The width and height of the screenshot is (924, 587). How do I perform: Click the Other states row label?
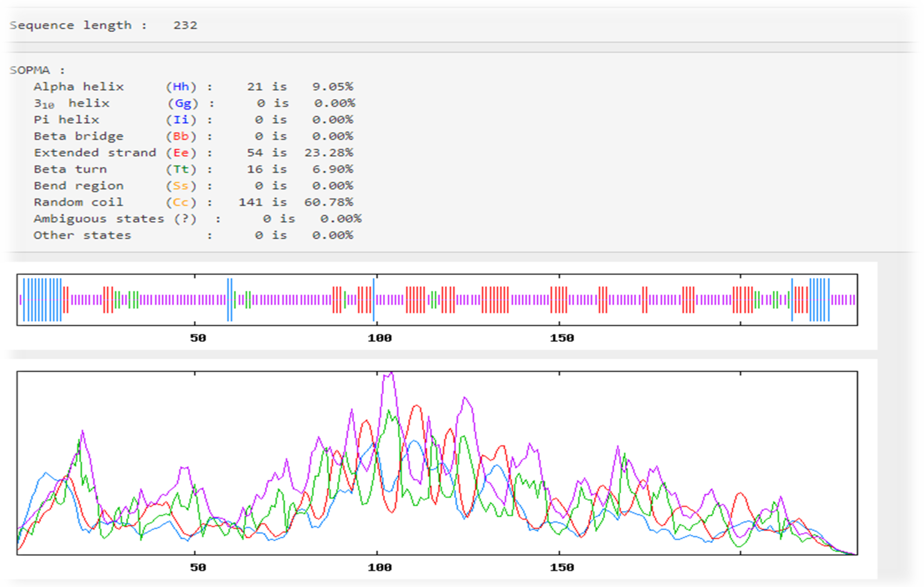click(82, 235)
